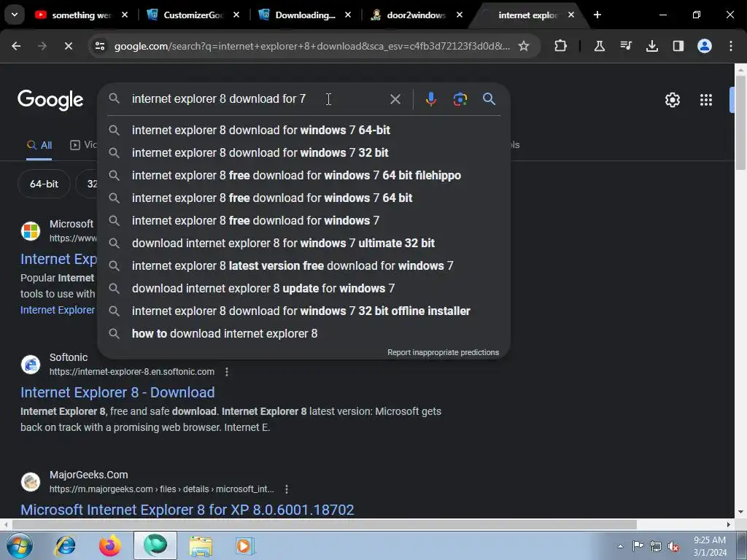Screen dimensions: 747x560
Task: View site information icon in address bar
Action: click(99, 46)
